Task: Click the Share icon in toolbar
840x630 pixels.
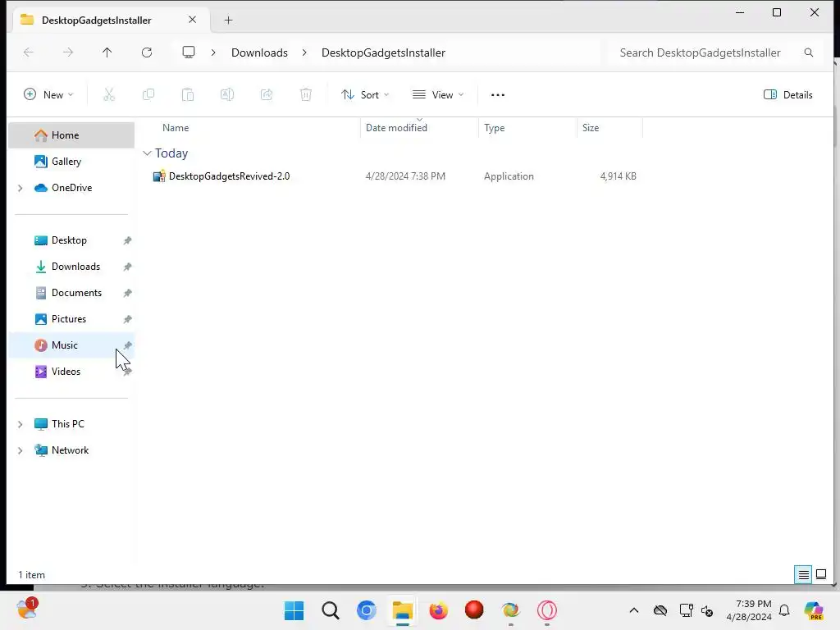Action: pyautogui.click(x=267, y=95)
